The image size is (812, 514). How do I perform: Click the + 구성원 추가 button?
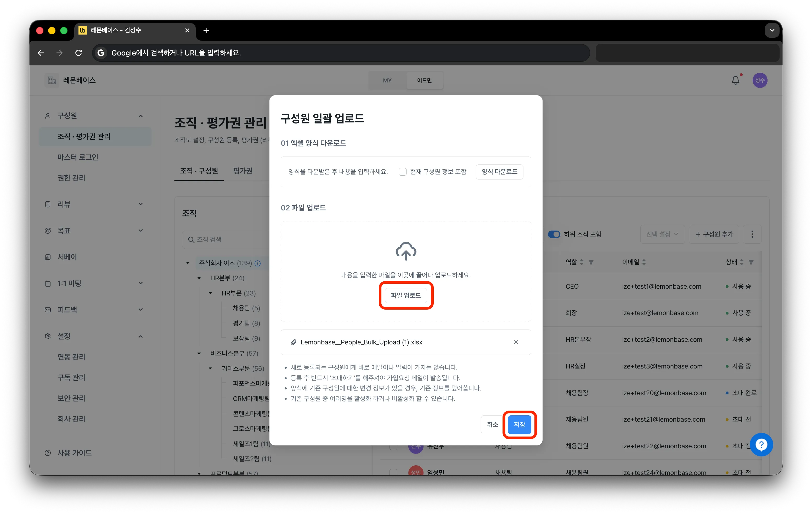click(x=714, y=234)
